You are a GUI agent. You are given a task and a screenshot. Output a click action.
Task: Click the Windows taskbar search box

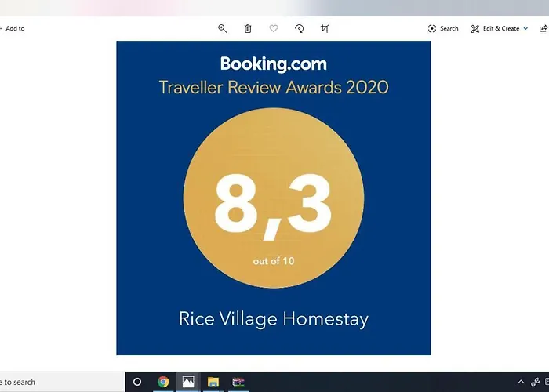point(62,382)
